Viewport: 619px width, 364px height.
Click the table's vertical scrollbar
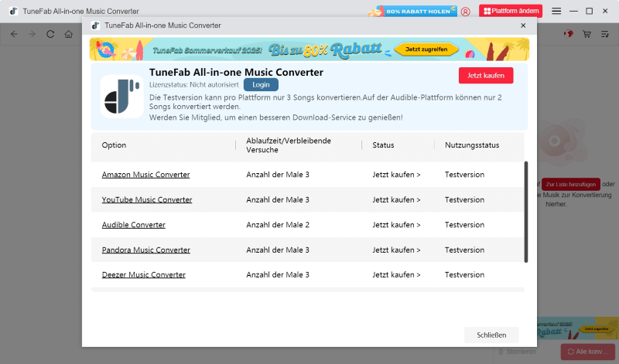[x=526, y=212]
